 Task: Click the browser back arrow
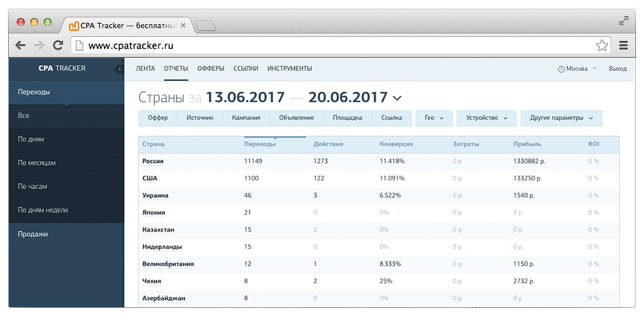click(x=20, y=46)
